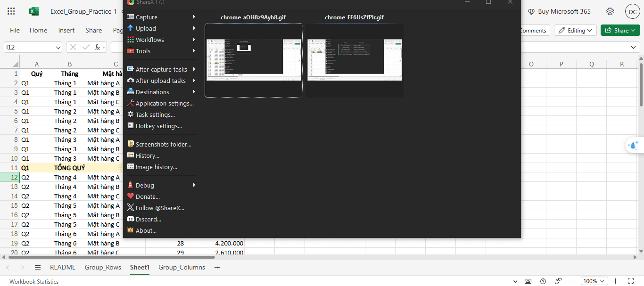Select column A header
Image resolution: width=644 pixels, height=286 pixels.
click(37, 64)
